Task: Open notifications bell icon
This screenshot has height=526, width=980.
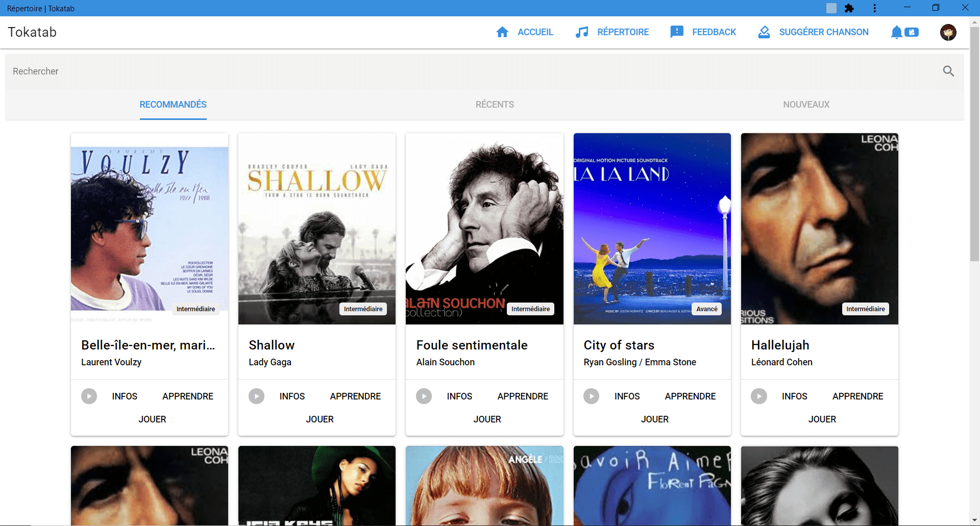Action: point(896,32)
